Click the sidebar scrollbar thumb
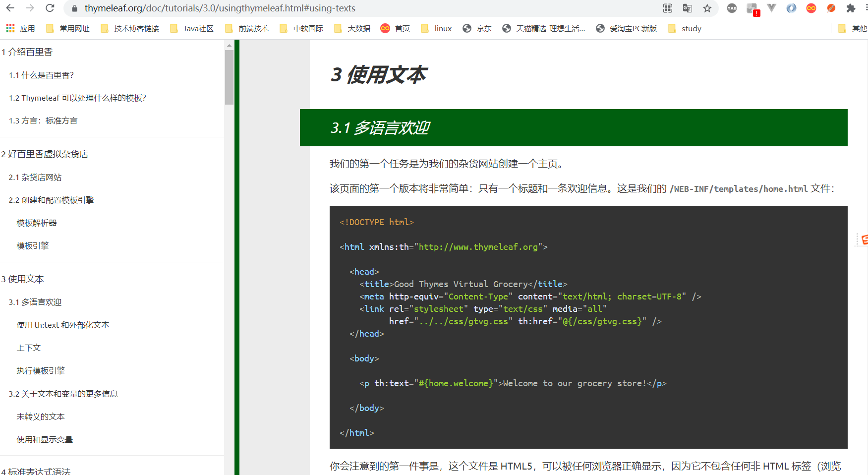The image size is (868, 475). tap(229, 77)
